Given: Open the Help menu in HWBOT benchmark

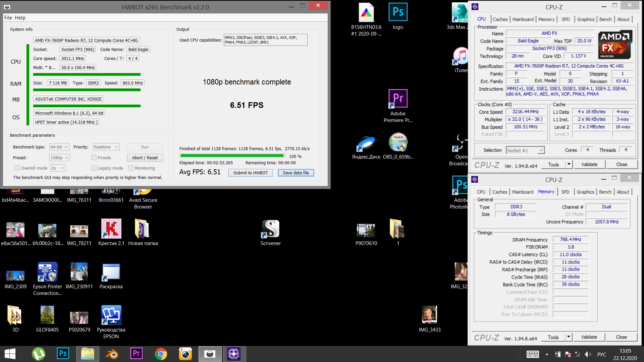Looking at the screenshot, I should coord(20,17).
